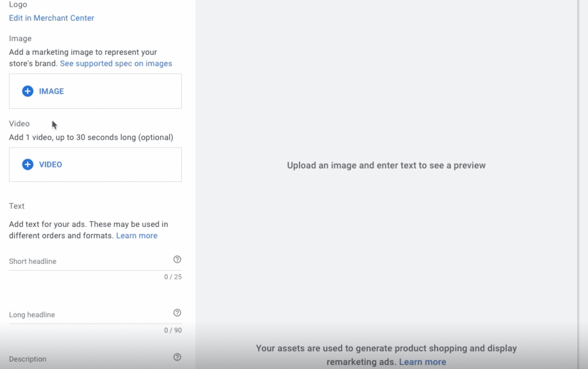Click 'Add 1 video, up to 30 seconds' text
Screen dimensions: 588x369
pyautogui.click(x=91, y=137)
